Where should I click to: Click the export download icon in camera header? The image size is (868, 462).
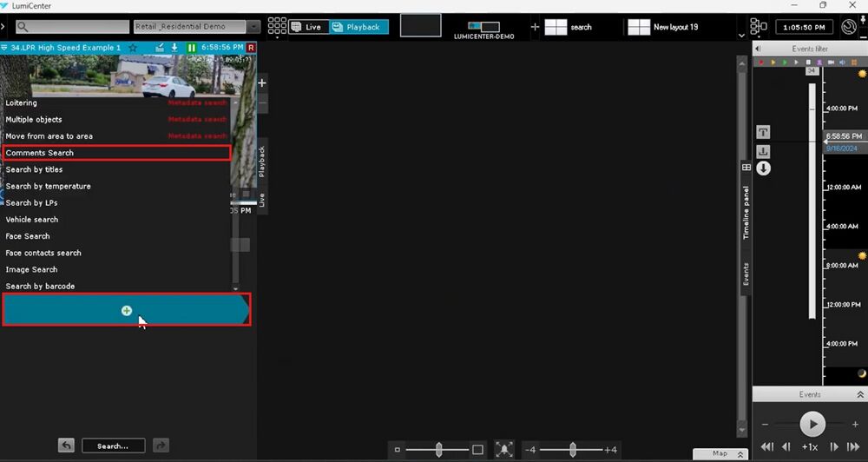174,48
